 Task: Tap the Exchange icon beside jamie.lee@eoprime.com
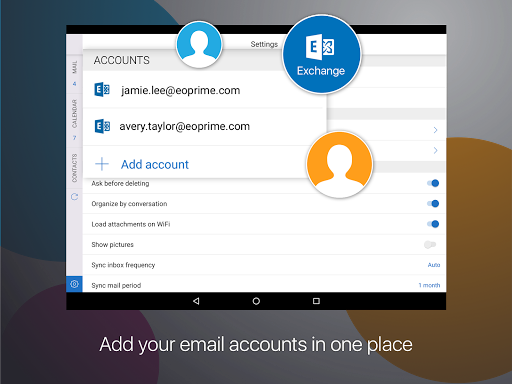pos(102,90)
